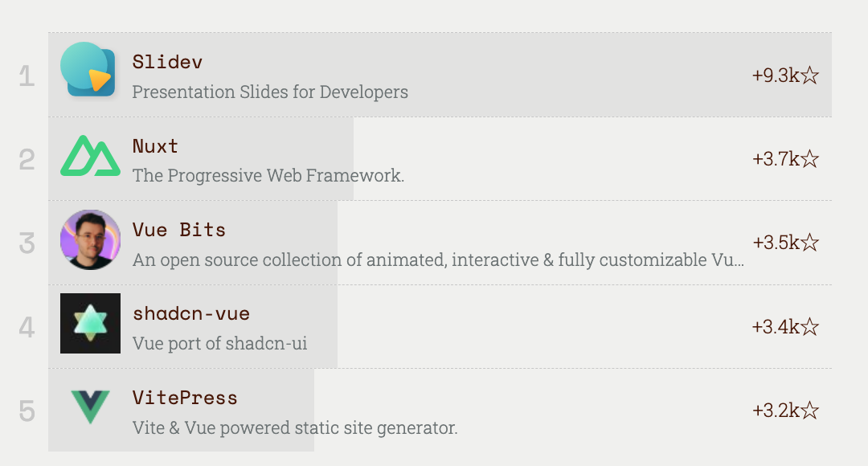The width and height of the screenshot is (868, 466).
Task: Select the rank number 1 label
Action: click(27, 76)
